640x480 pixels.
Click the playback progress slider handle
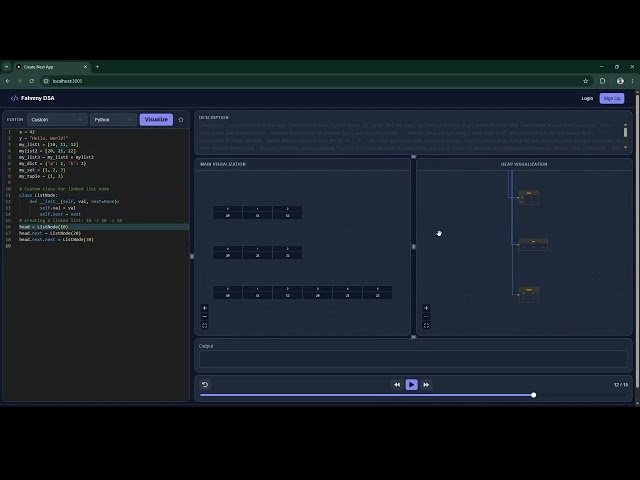533,395
